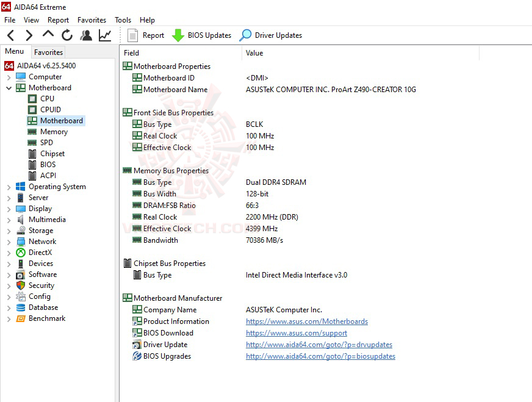Click the BIOS Upgrades download link
This screenshot has width=532, height=402.
click(320, 356)
